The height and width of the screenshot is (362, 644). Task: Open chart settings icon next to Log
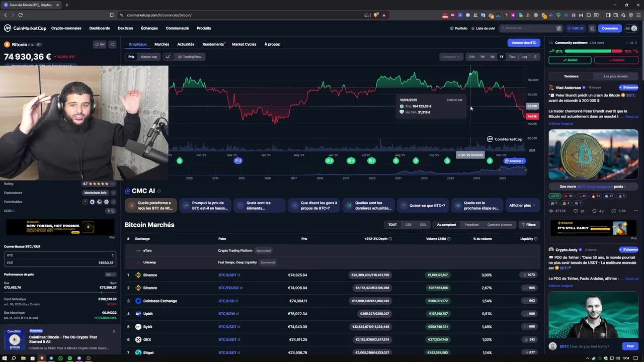535,57
